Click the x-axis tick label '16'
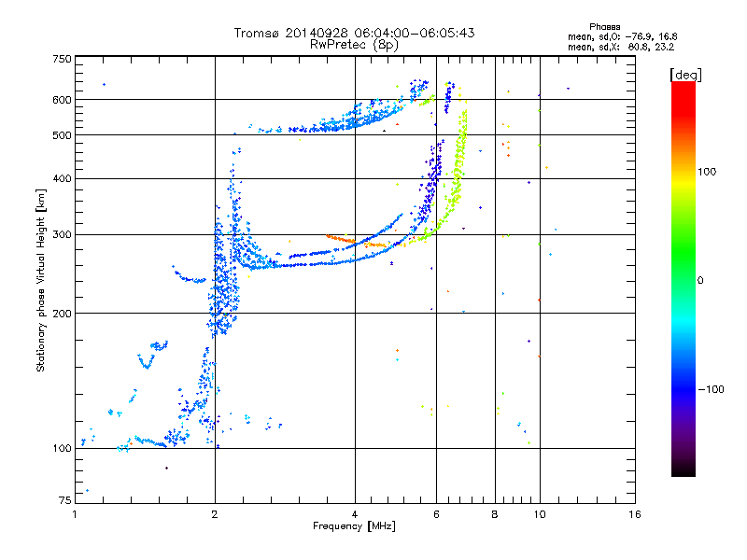This screenshot has width=747, height=560. pyautogui.click(x=635, y=514)
